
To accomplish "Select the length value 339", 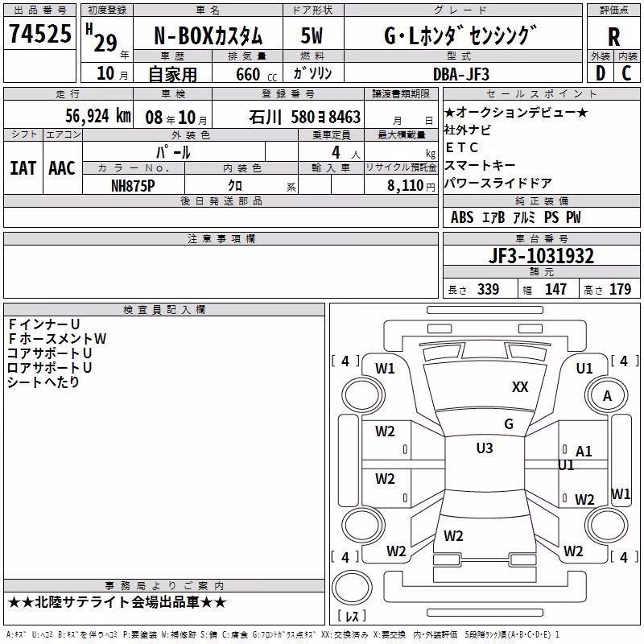I will 488,289.
